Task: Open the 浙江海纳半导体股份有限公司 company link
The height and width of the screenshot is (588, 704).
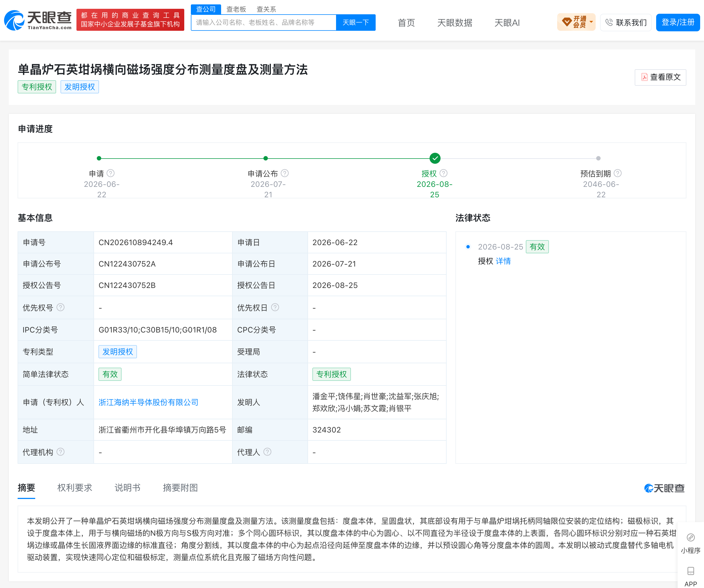Action: pos(148,402)
